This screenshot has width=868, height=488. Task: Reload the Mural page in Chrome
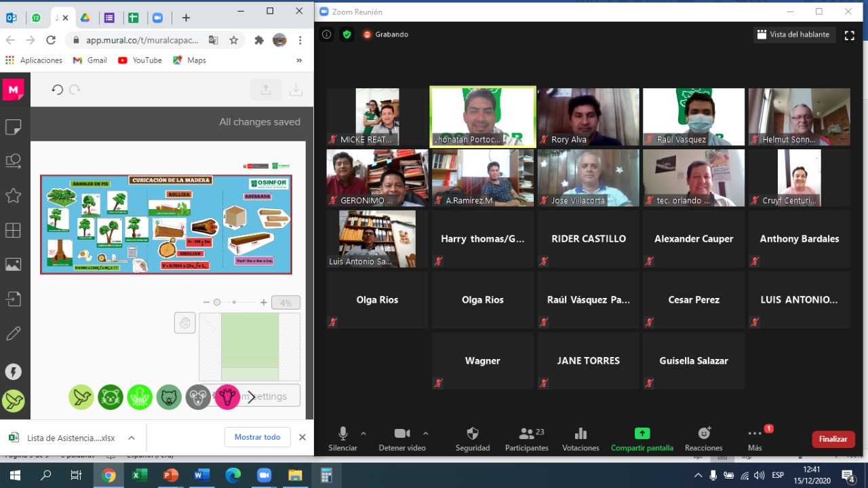[x=51, y=40]
